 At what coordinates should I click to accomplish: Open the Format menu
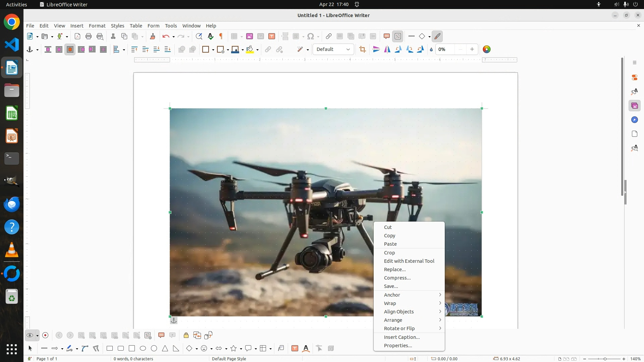97,25
